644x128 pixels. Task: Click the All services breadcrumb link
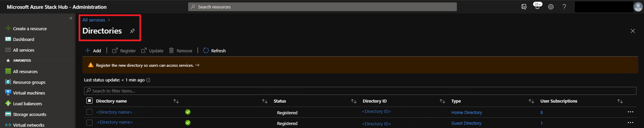[94, 20]
